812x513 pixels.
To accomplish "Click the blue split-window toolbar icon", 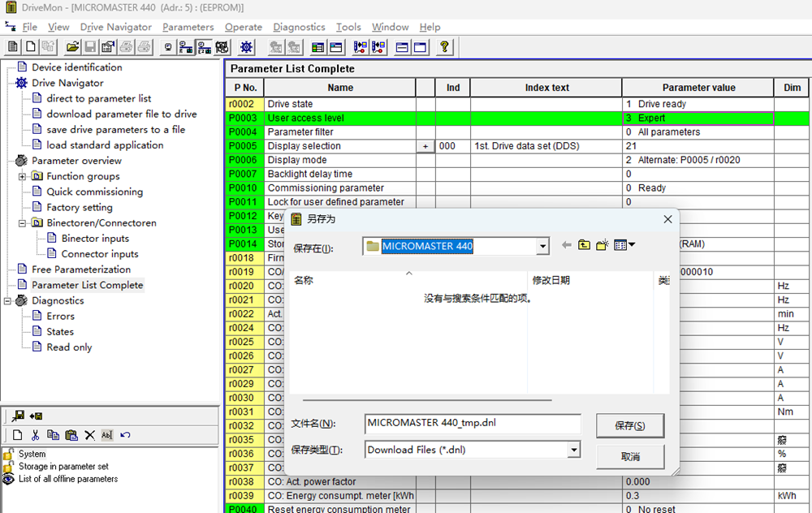I will (402, 47).
